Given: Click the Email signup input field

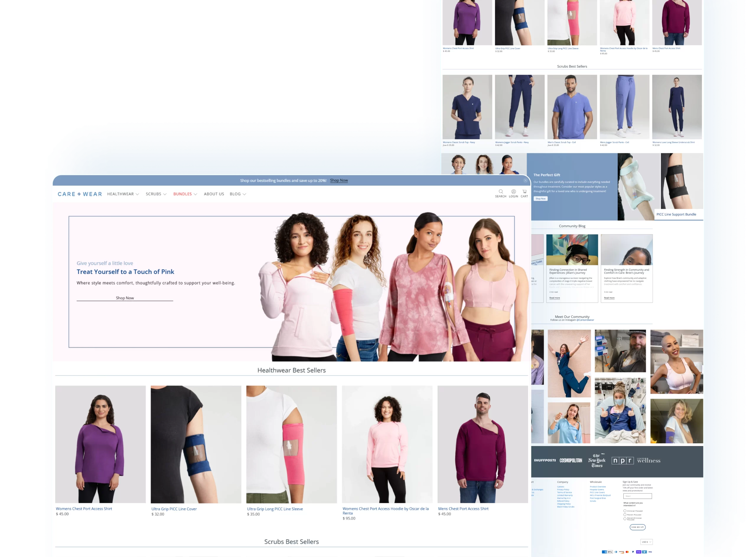Looking at the screenshot, I should [637, 496].
